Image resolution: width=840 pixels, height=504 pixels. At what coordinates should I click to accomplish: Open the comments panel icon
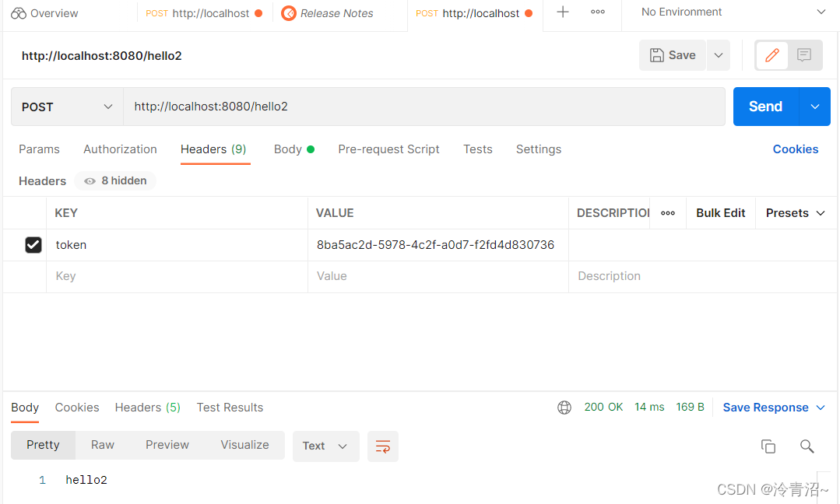coord(804,55)
